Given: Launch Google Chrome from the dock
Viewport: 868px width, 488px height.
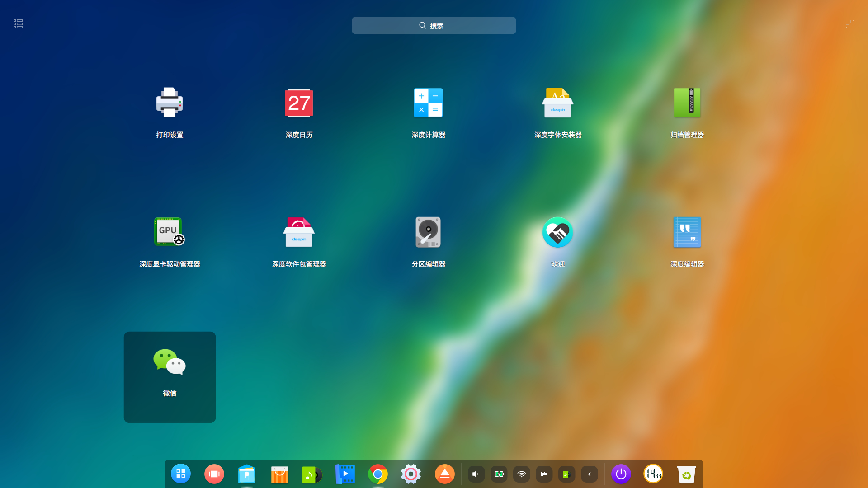Looking at the screenshot, I should 378,474.
